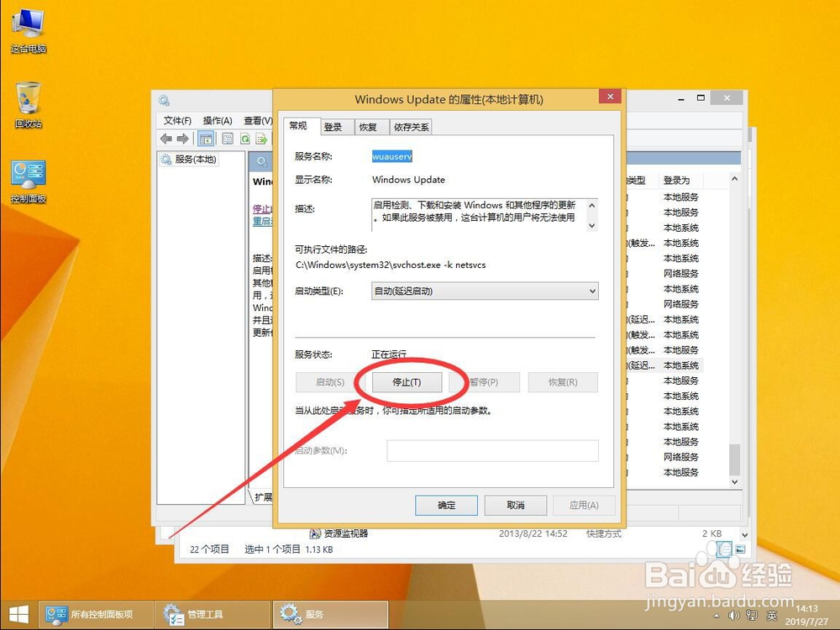This screenshot has height=630, width=840.
Task: Click the description box up arrow
Action: [592, 205]
